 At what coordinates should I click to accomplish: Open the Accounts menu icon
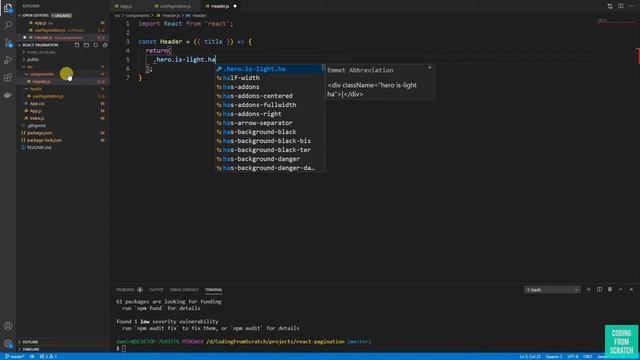click(8, 326)
